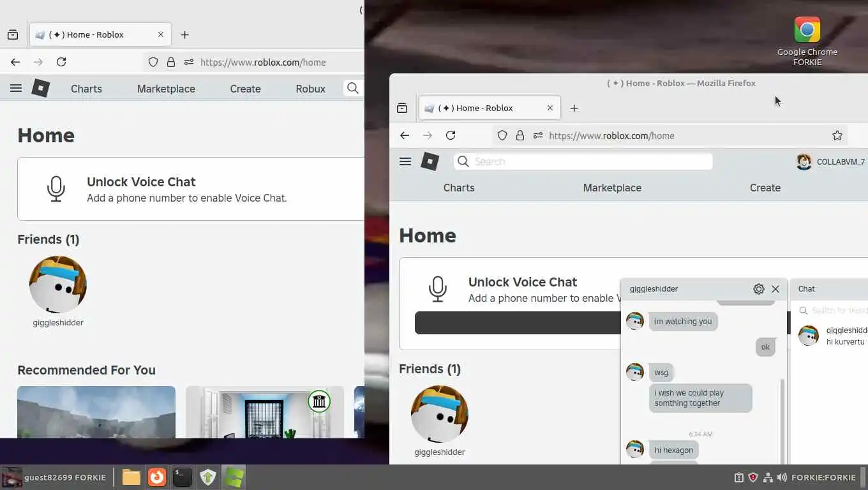Open a new tab in the left window
Screen dimensions: 868x490
[x=184, y=34]
